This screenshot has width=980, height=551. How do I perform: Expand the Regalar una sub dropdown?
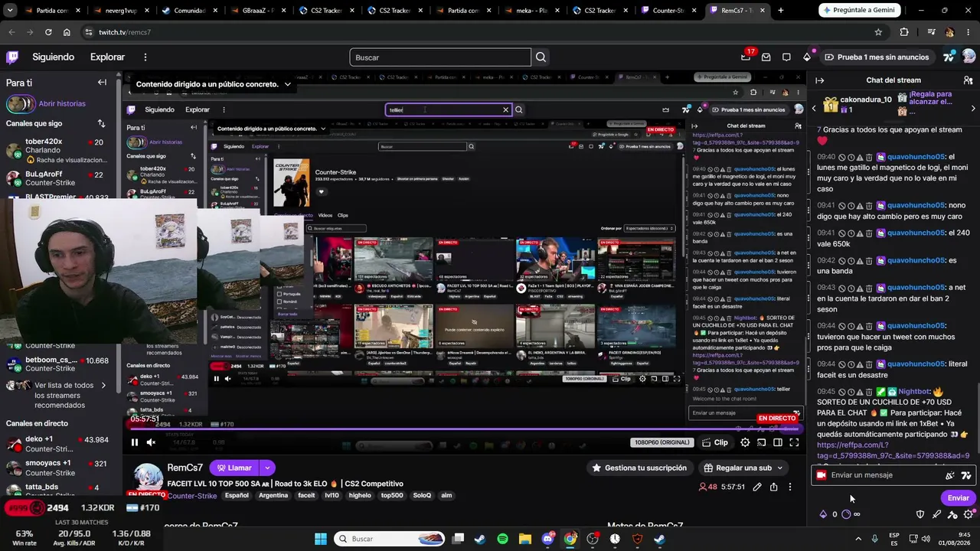pyautogui.click(x=780, y=468)
